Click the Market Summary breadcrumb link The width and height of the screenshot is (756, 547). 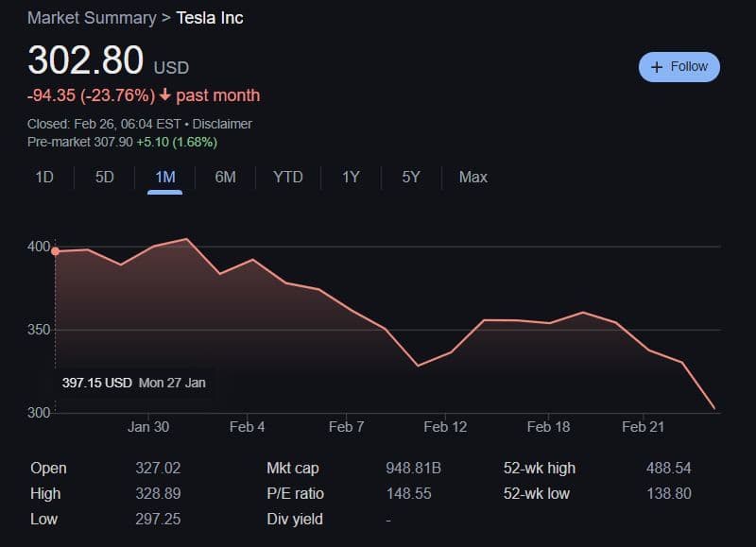pos(92,18)
